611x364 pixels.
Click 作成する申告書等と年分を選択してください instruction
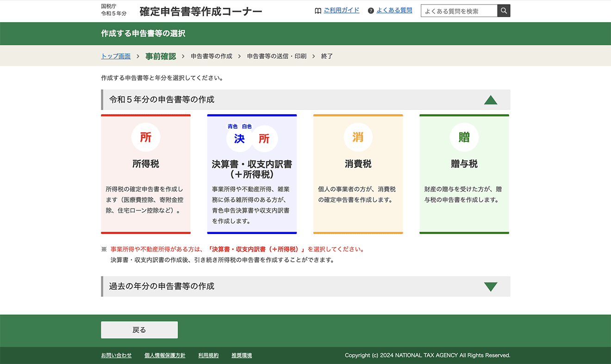point(162,78)
